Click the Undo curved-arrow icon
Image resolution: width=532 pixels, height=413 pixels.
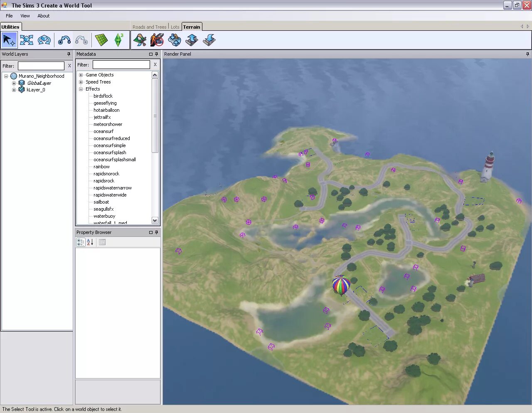[x=64, y=40]
